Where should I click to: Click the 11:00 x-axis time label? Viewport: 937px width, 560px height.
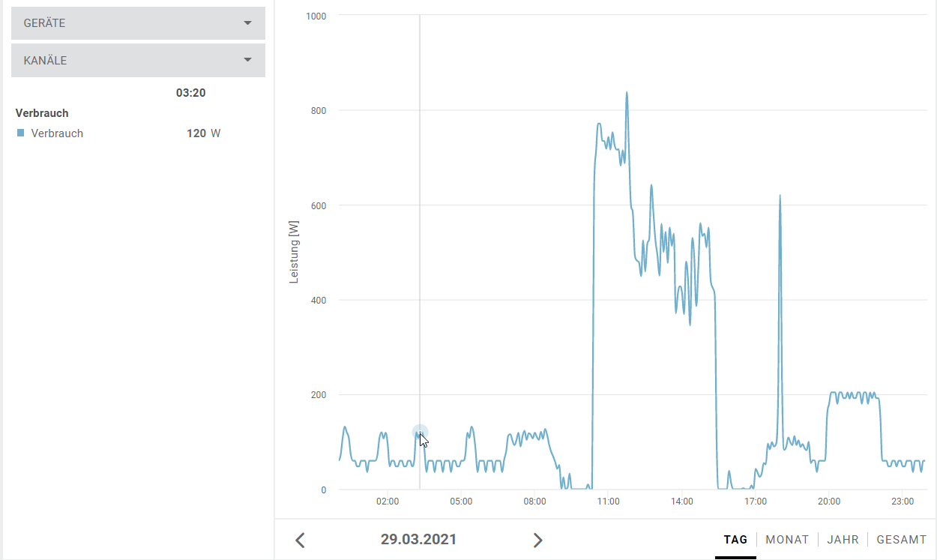(608, 501)
